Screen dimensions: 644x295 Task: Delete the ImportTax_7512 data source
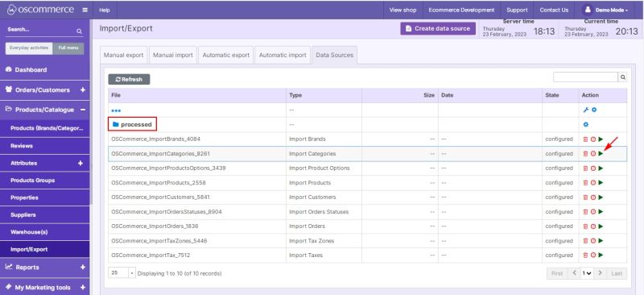[x=586, y=255]
